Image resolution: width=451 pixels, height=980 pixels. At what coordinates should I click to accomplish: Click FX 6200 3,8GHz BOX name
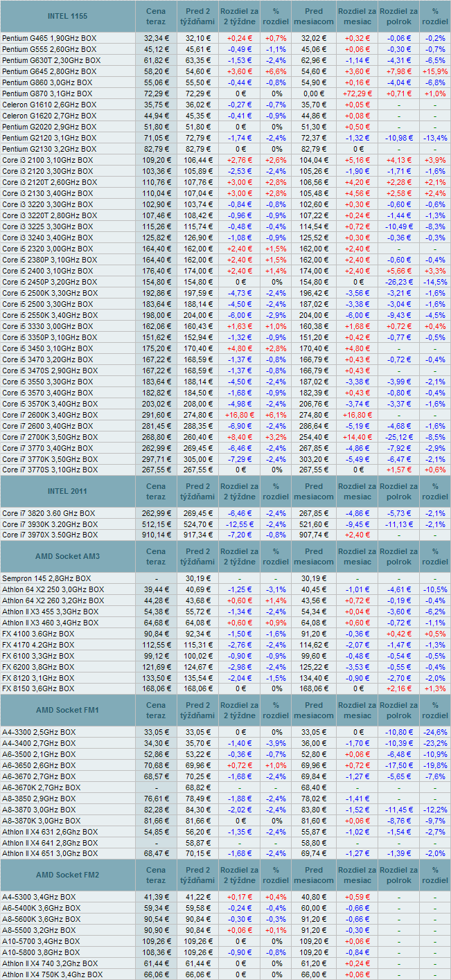point(38,666)
